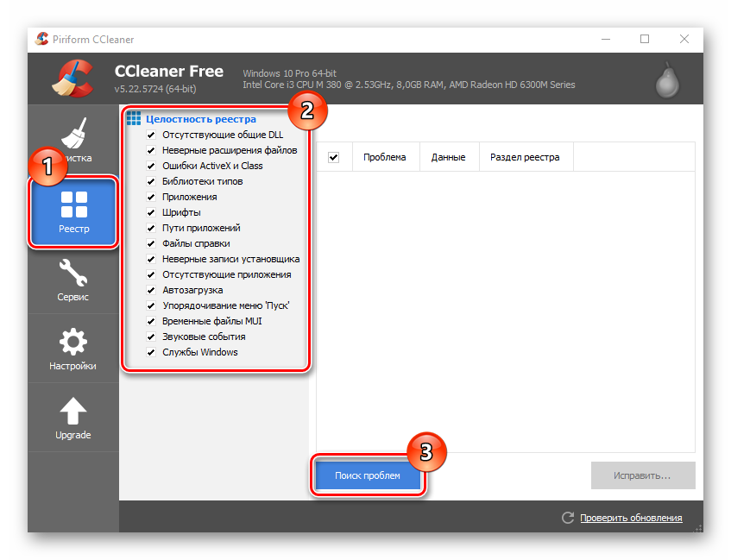
Task: Click the Целостность реестра grid icon
Action: (x=133, y=118)
